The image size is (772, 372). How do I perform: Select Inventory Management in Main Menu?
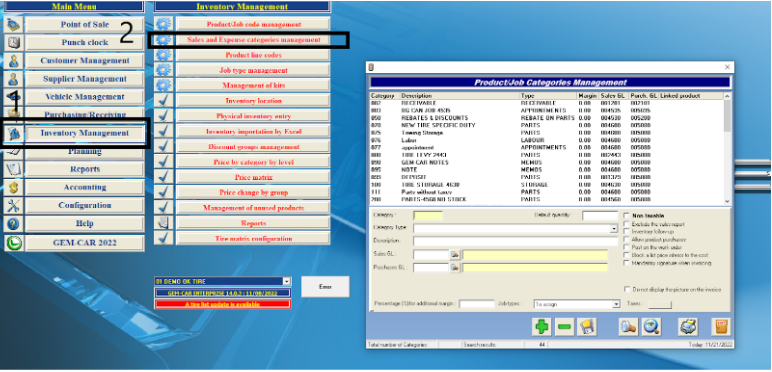pos(85,133)
